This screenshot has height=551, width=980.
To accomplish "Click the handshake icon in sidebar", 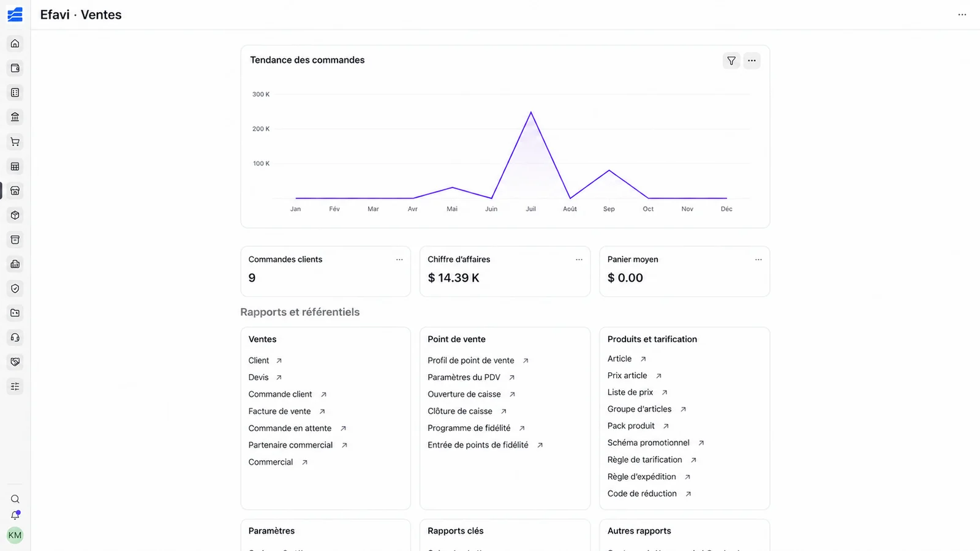I will pyautogui.click(x=15, y=362).
